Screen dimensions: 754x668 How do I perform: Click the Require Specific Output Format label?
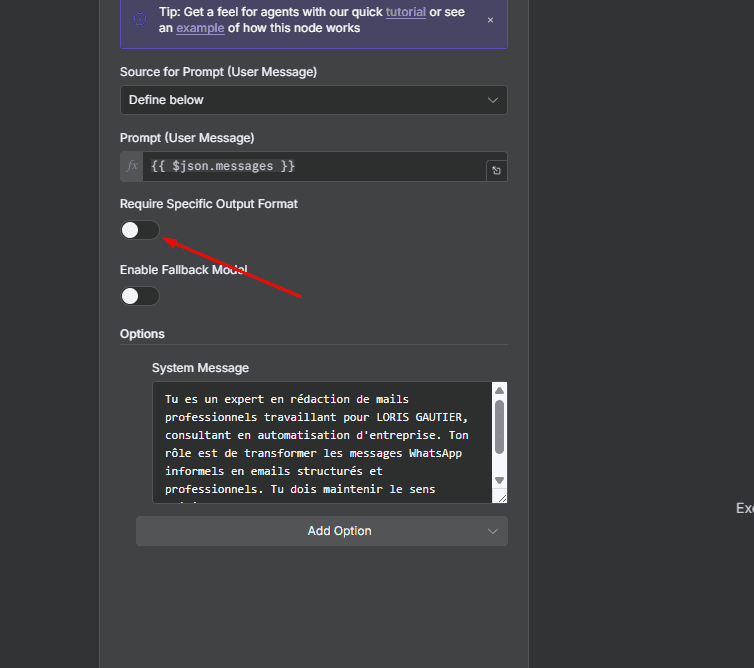click(209, 204)
